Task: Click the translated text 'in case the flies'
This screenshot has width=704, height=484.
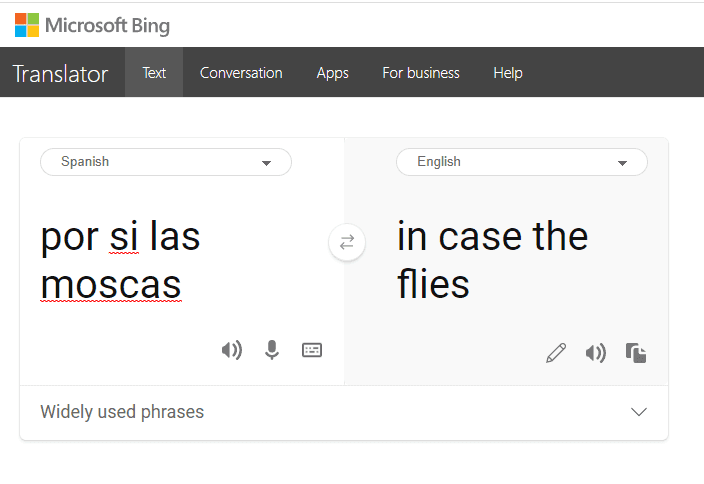Action: point(493,260)
